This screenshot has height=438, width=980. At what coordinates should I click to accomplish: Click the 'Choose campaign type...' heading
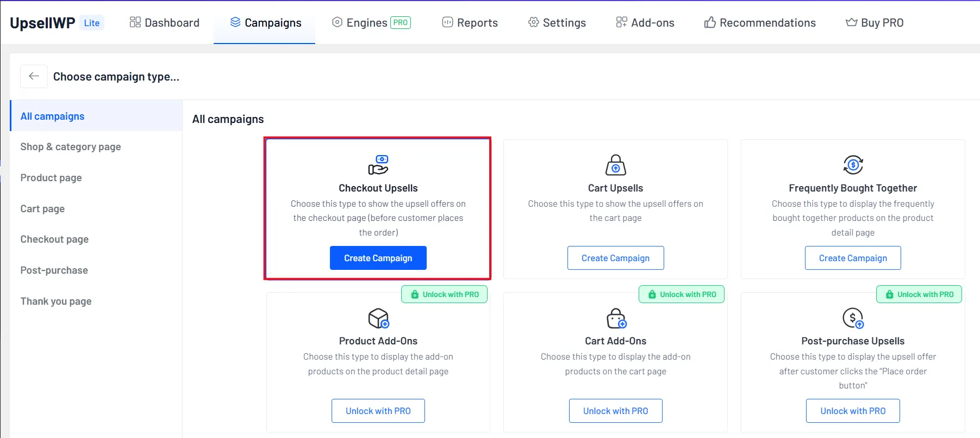(x=116, y=77)
